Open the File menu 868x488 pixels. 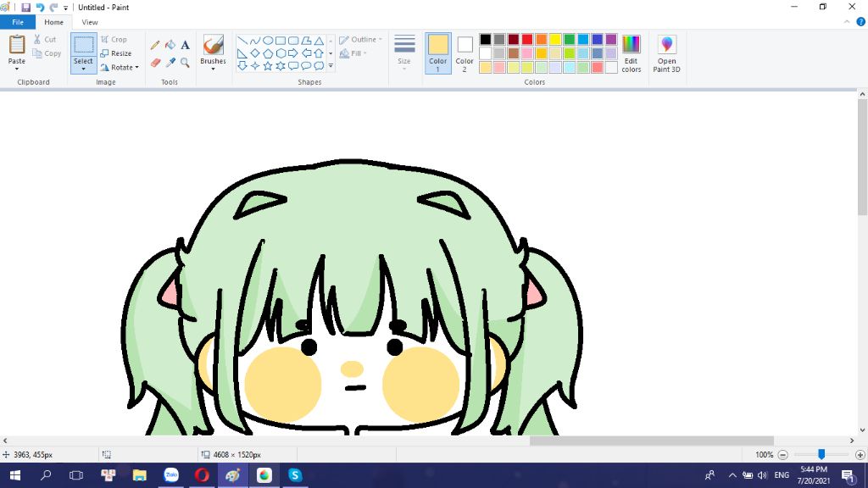coord(18,22)
